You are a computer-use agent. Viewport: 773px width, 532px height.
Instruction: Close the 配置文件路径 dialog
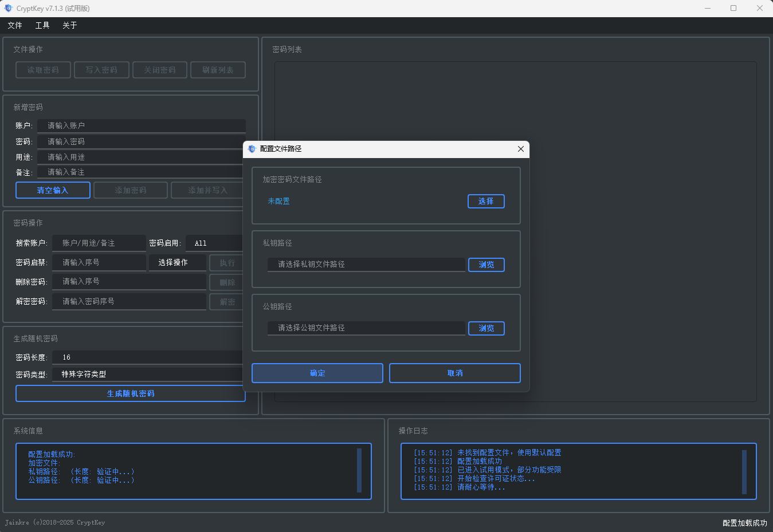tap(520, 149)
